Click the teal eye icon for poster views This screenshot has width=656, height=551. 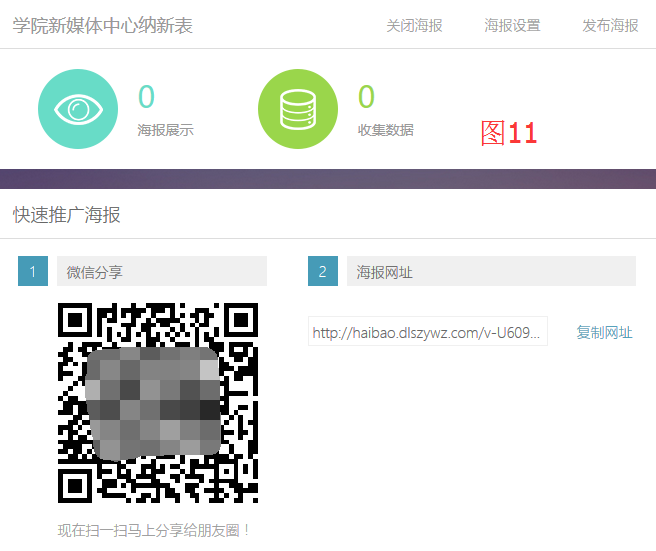click(x=78, y=108)
